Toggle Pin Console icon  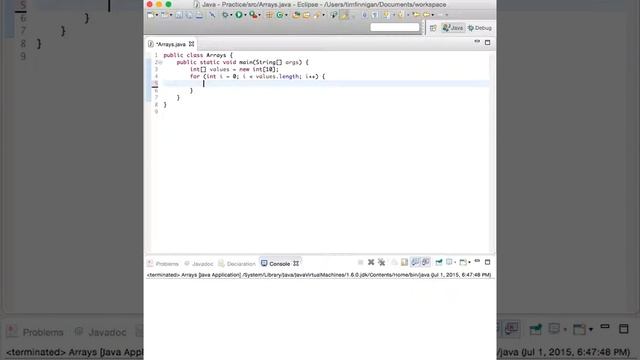click(x=439, y=262)
